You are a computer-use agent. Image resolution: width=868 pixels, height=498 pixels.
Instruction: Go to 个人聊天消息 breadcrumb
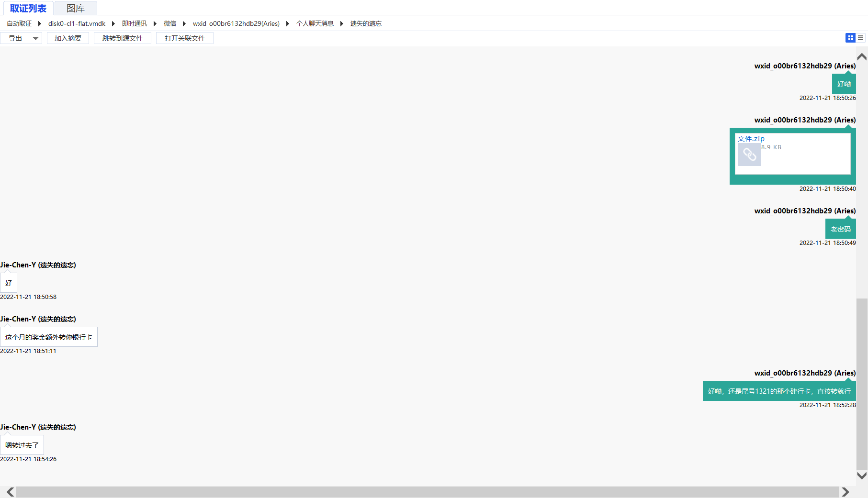point(315,23)
